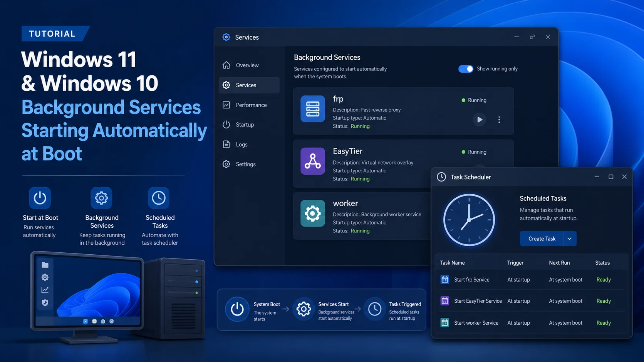644x362 pixels.
Task: Click the Scheduled Tasks clock feature icon
Action: 159,198
